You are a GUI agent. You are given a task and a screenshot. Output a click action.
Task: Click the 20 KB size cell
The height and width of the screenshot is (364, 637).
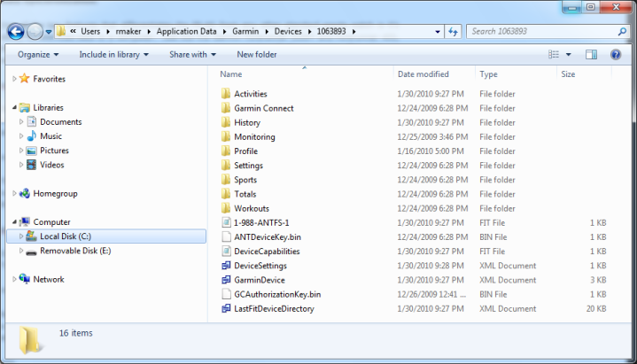point(596,309)
